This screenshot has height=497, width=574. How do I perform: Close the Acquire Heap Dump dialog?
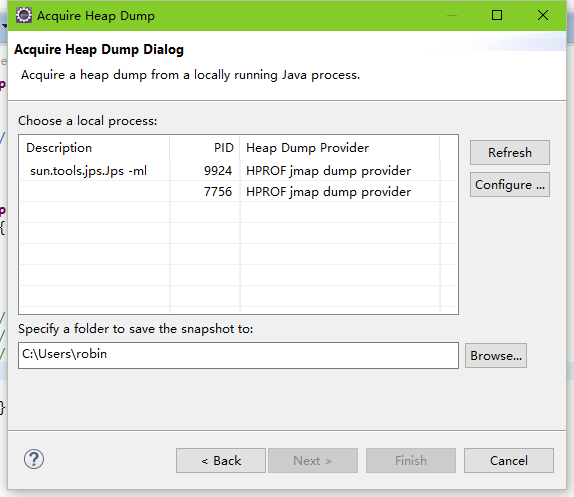pyautogui.click(x=543, y=15)
